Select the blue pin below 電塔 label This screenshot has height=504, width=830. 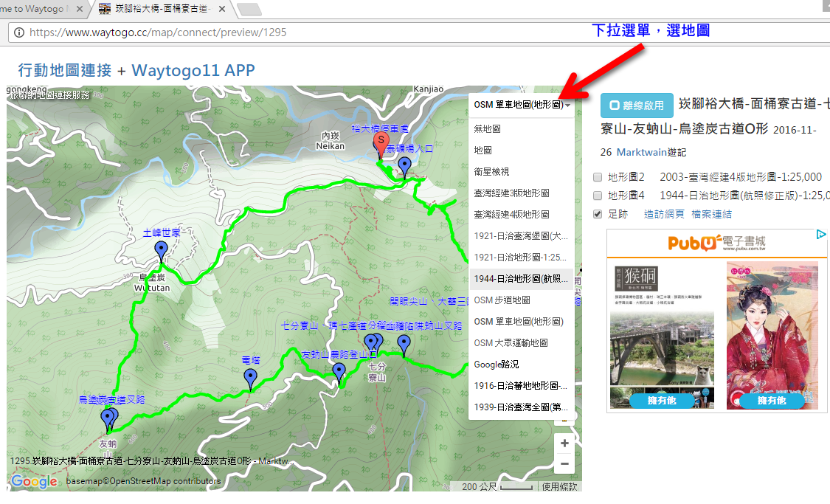click(251, 378)
